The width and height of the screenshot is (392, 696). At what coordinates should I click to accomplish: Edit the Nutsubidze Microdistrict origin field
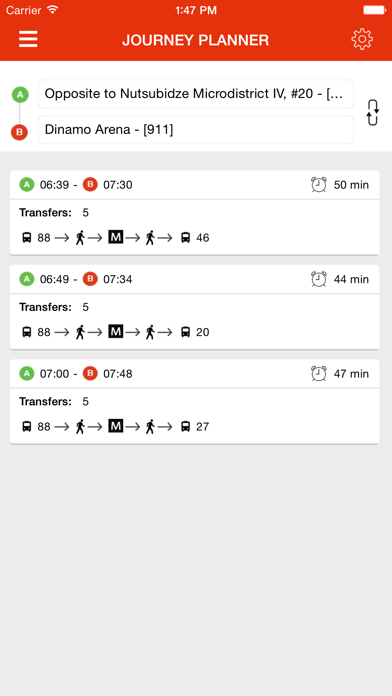[196, 94]
